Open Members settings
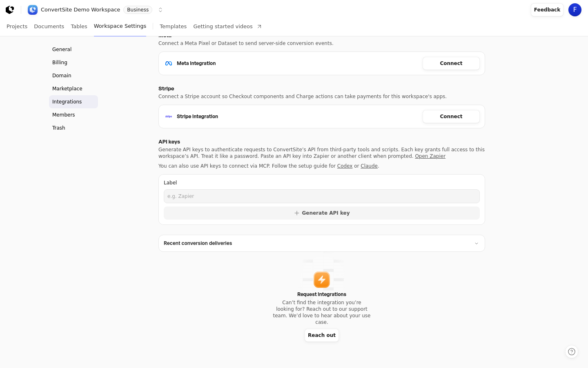The image size is (588, 368). coord(73,115)
